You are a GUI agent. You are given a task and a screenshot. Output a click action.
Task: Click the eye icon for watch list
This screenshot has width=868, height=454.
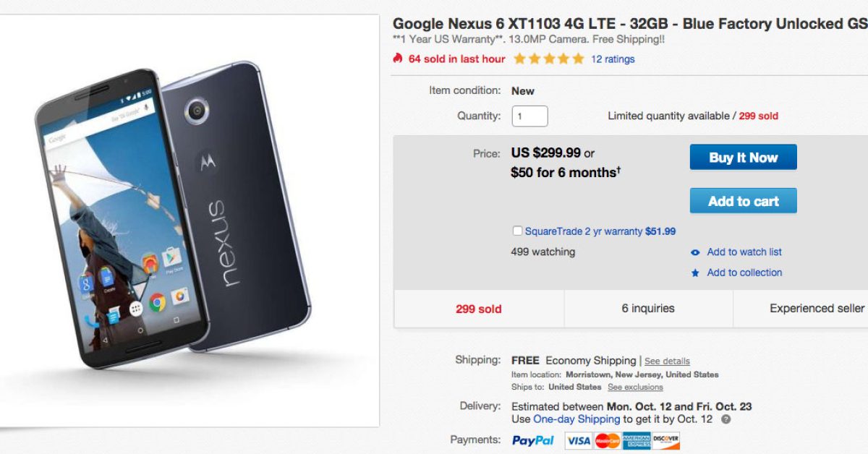coord(695,252)
